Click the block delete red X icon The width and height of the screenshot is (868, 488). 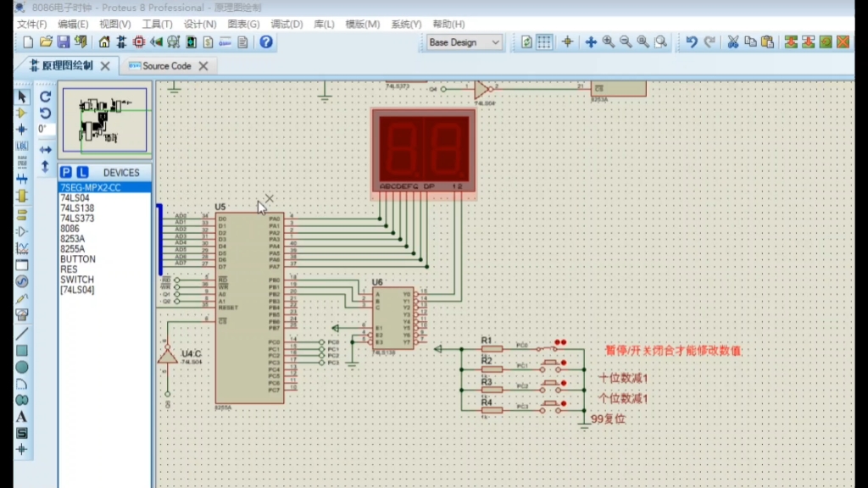pos(843,42)
